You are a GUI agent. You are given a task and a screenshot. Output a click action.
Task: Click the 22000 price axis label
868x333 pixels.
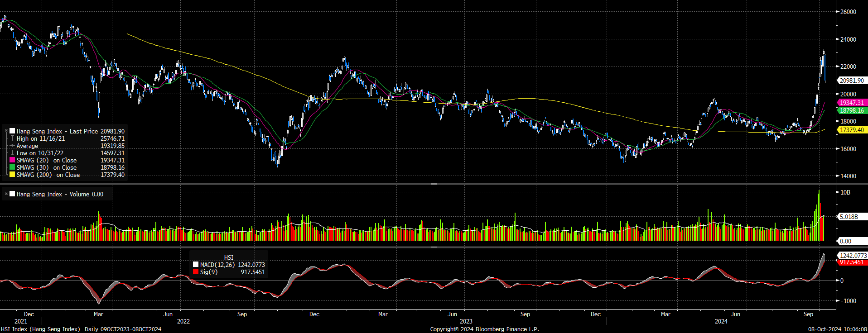pyautogui.click(x=848, y=67)
